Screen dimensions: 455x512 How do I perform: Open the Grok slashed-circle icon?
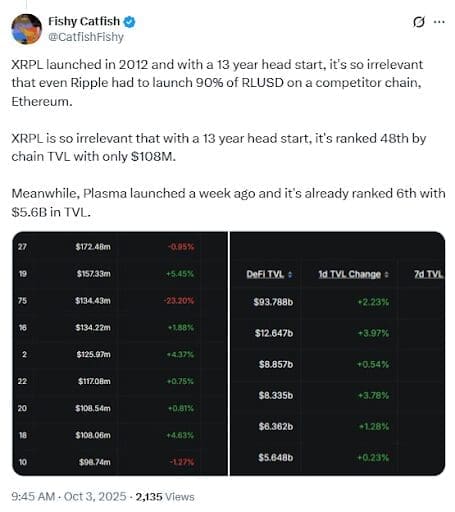point(419,22)
